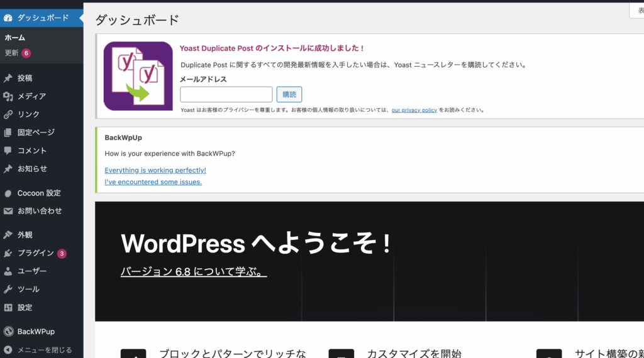The image size is (644, 358).
Task: Click the pages icon beside 固定ページ
Action: pyautogui.click(x=8, y=133)
